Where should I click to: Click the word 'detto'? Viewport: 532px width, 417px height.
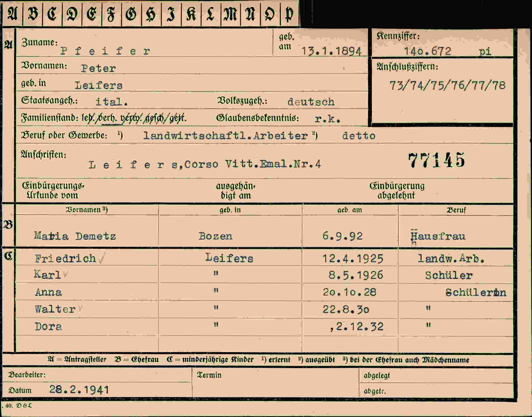point(358,136)
